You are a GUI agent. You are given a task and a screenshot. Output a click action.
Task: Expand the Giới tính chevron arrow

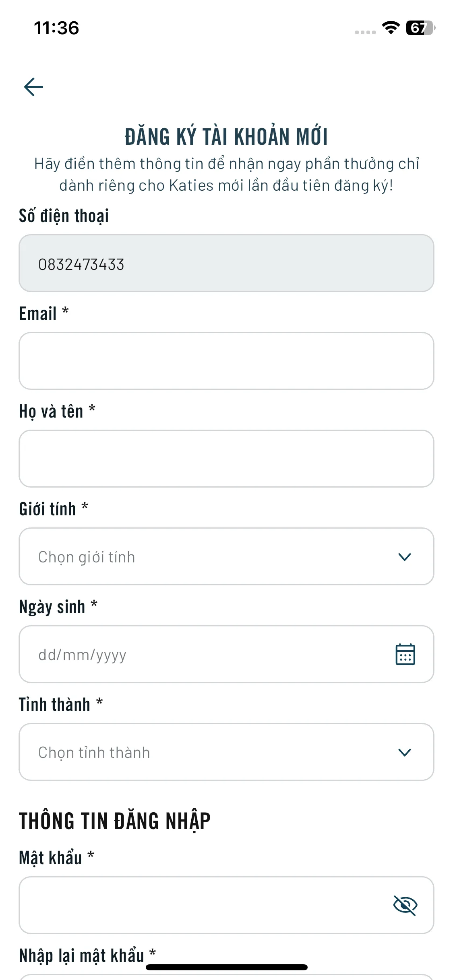coord(404,557)
